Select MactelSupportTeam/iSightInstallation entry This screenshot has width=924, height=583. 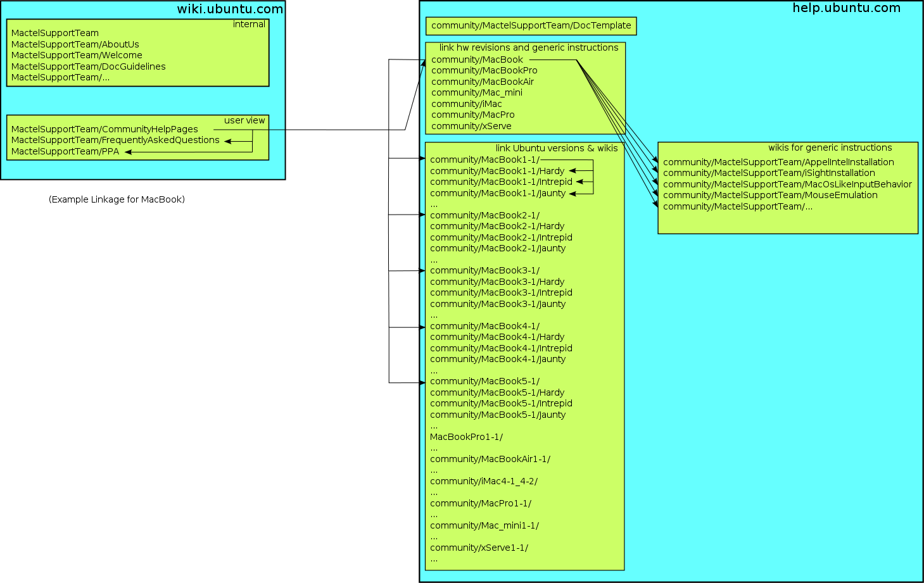coord(769,173)
